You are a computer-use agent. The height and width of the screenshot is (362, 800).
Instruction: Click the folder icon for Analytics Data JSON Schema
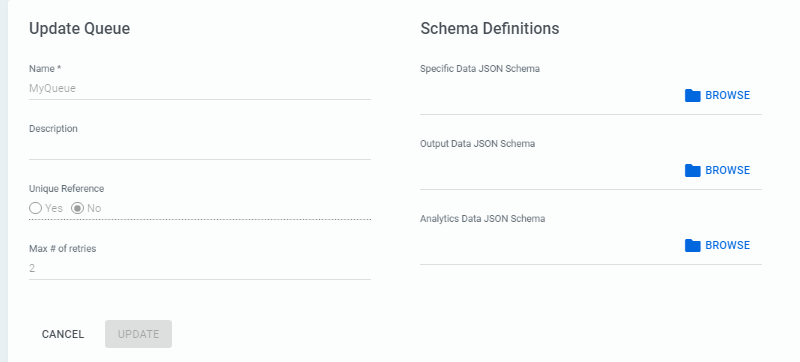(x=692, y=245)
